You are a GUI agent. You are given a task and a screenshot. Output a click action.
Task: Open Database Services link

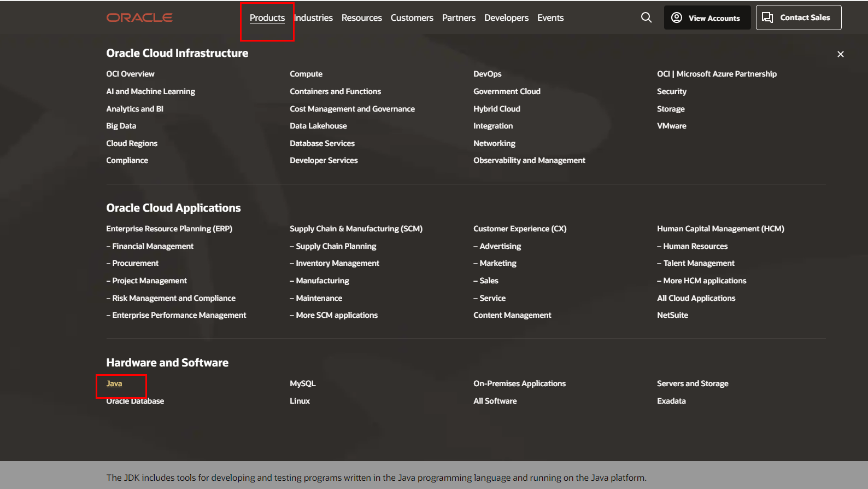click(x=322, y=143)
